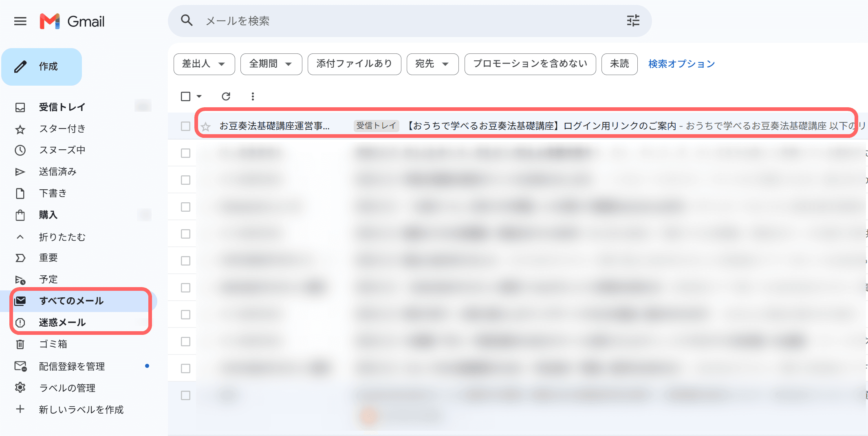Viewport: 868px width, 436px height.
Task: Open 下書き folder
Action: [53, 193]
